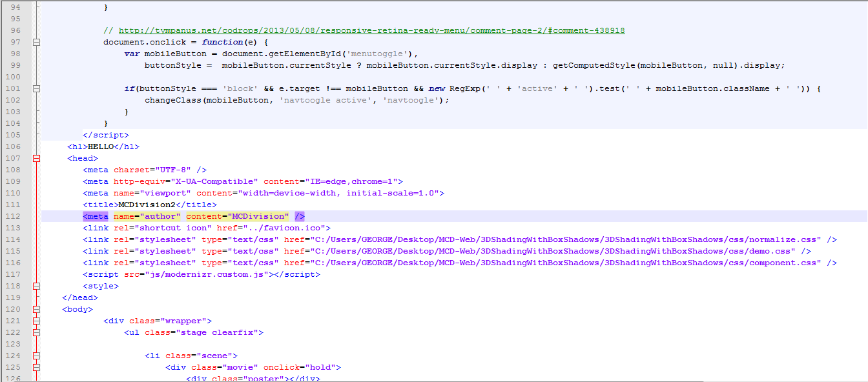
Task: Click the viewport content value
Action: point(338,193)
